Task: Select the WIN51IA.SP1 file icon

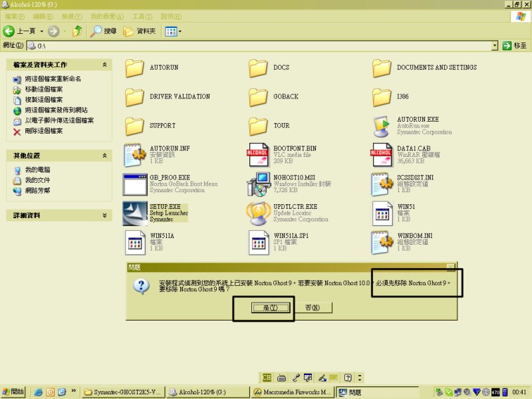Action: (259, 243)
